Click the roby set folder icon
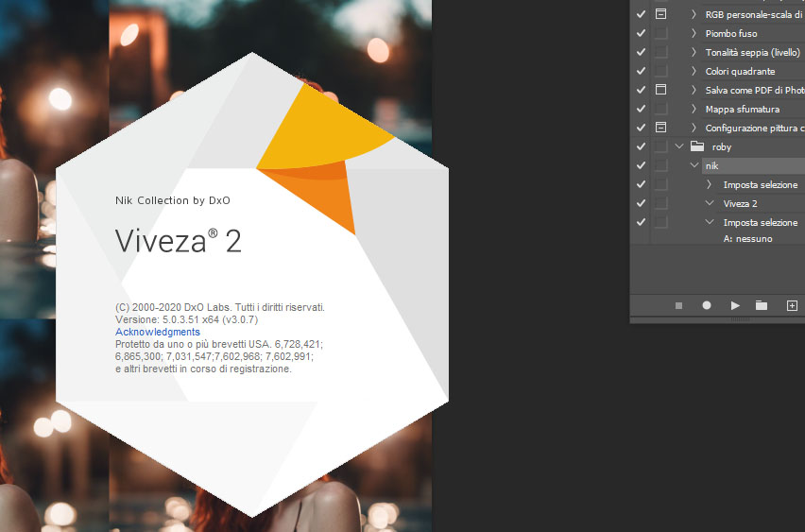Screen dimensions: 805x532 (696, 146)
